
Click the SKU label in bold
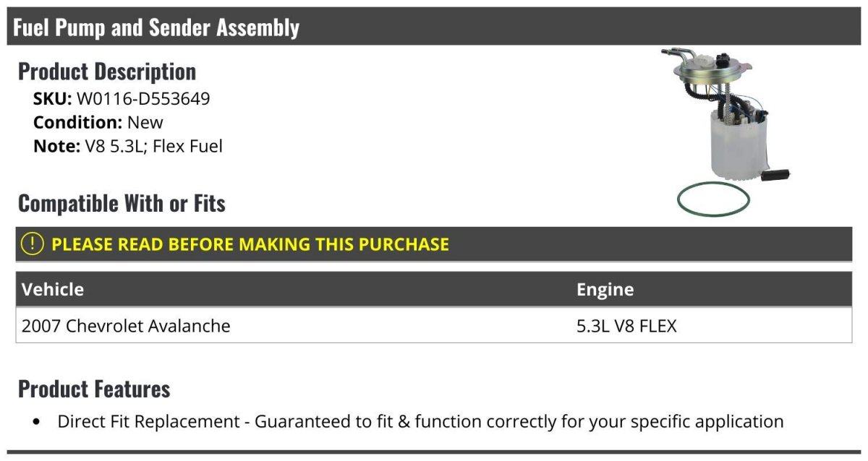tap(53, 98)
